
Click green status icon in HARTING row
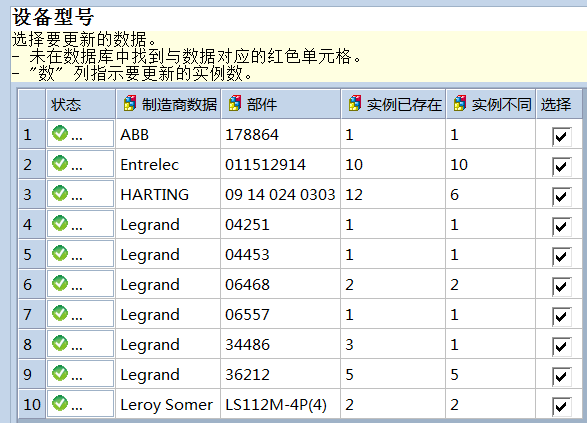point(60,193)
